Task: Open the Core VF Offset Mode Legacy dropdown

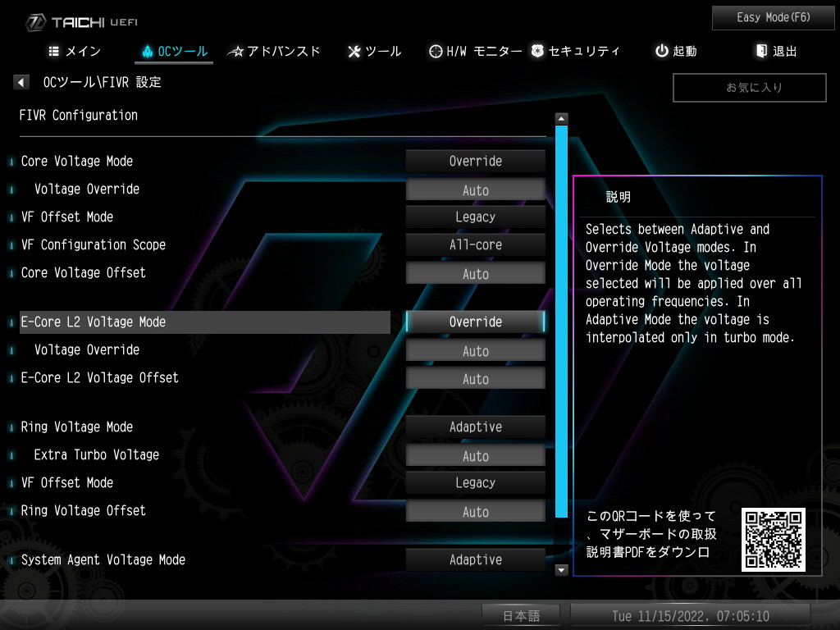Action: click(x=476, y=217)
